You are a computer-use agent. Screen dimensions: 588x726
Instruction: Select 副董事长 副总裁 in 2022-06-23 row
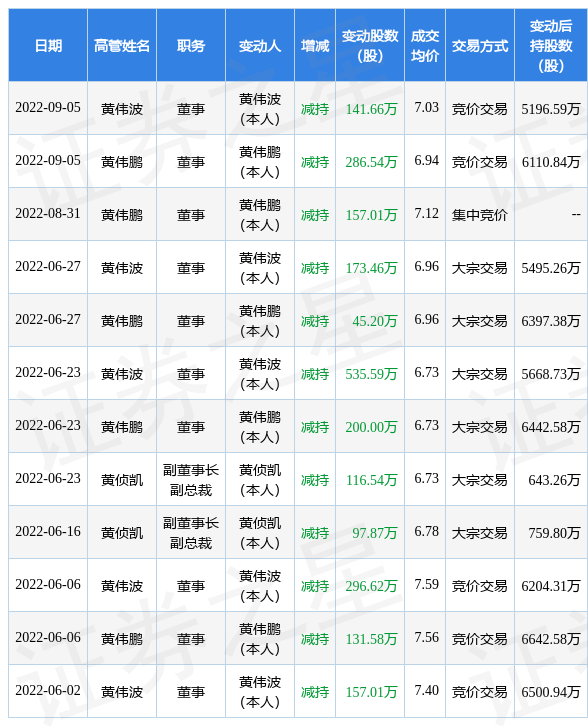191,480
